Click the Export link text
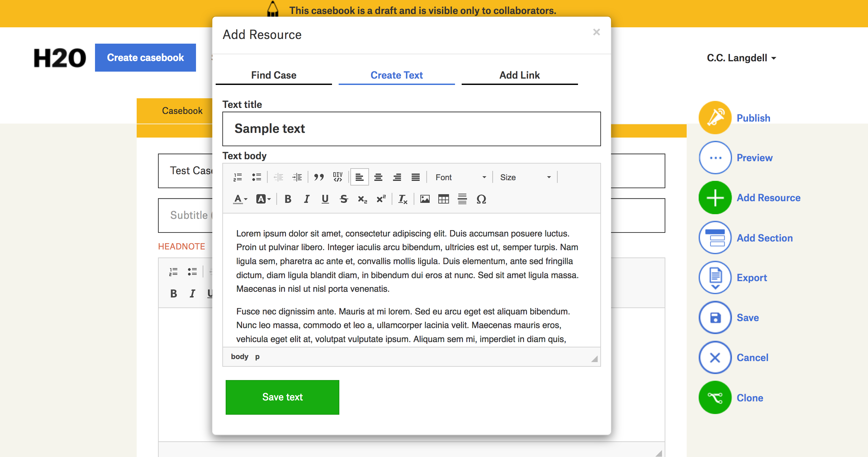This screenshot has width=868, height=457. [x=752, y=277]
